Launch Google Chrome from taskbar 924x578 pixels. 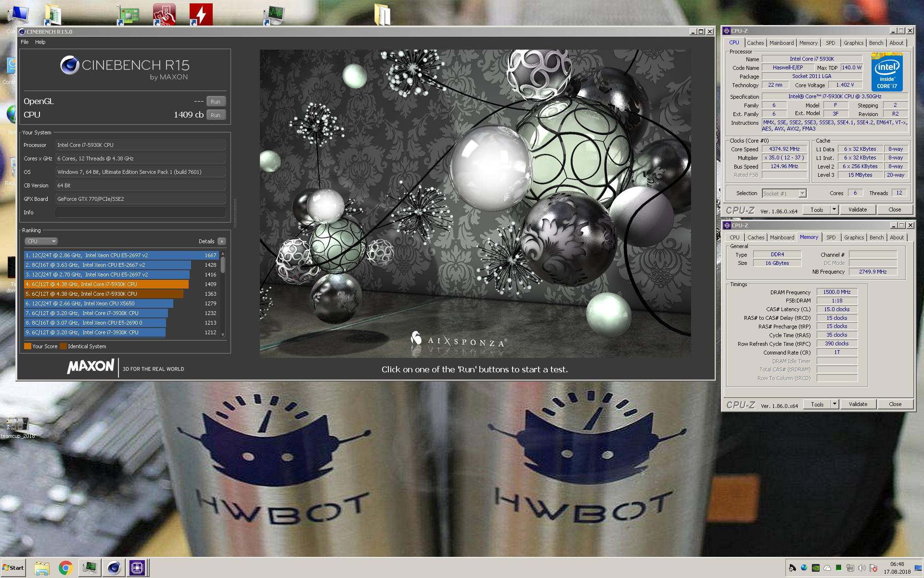coord(65,568)
